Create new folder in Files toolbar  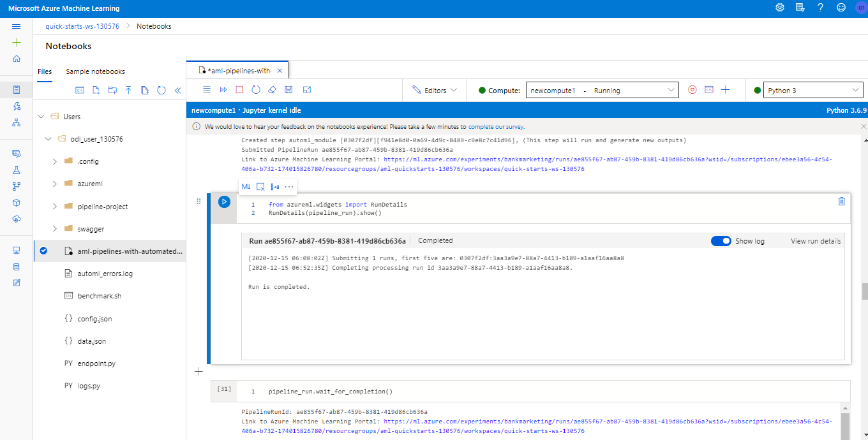[112, 91]
